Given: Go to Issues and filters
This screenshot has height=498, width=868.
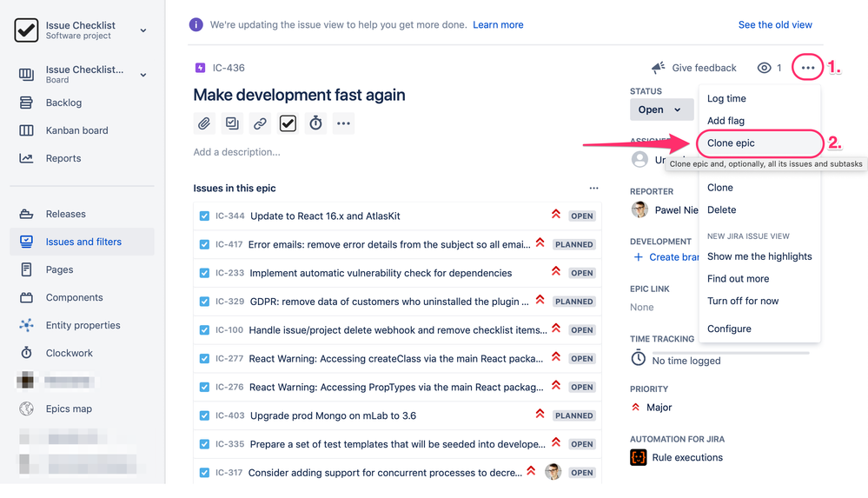Looking at the screenshot, I should tap(82, 242).
